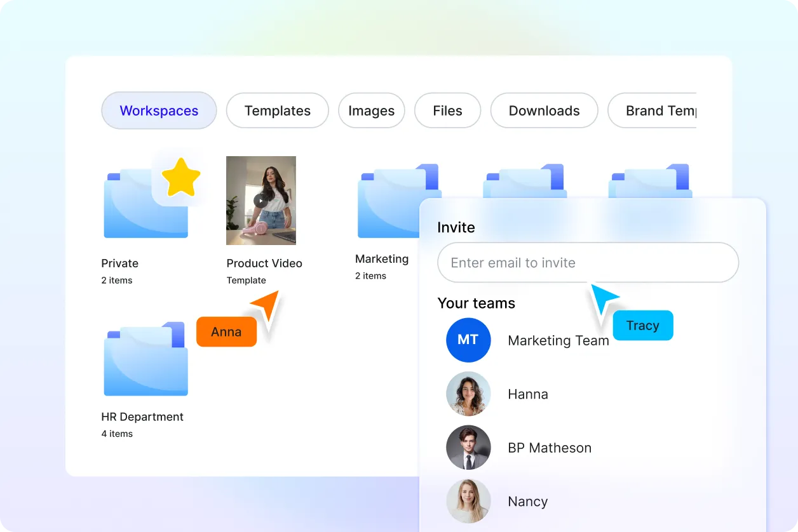Select the name Nancy in the teams list
This screenshot has height=532, width=798.
coord(528,502)
